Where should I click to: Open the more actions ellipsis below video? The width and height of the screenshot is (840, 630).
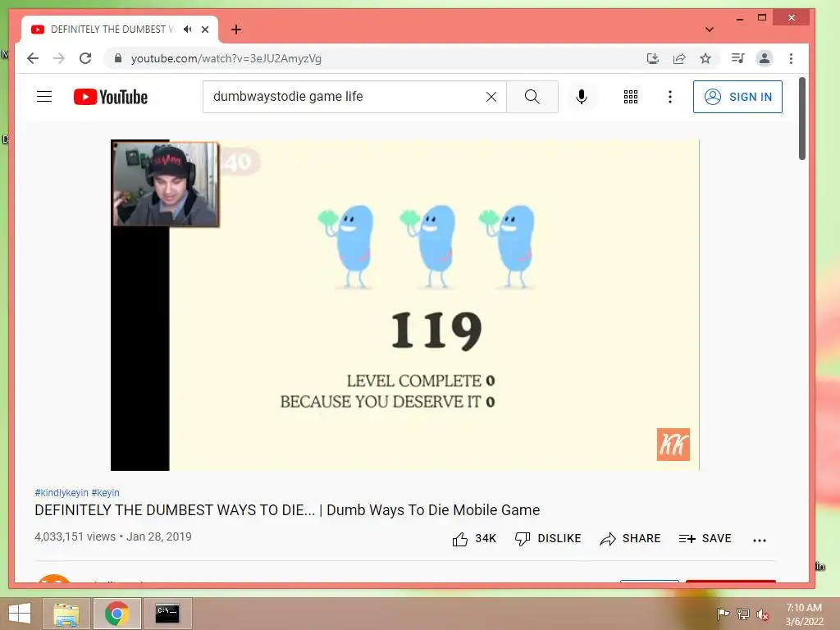click(x=760, y=540)
